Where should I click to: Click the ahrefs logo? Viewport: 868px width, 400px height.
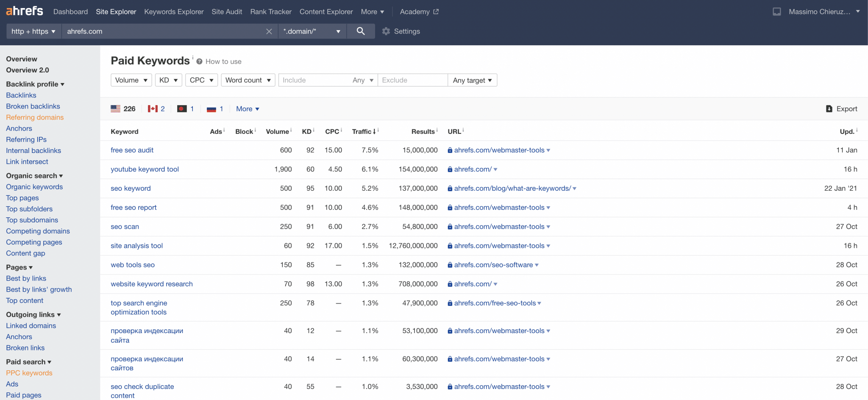(25, 11)
